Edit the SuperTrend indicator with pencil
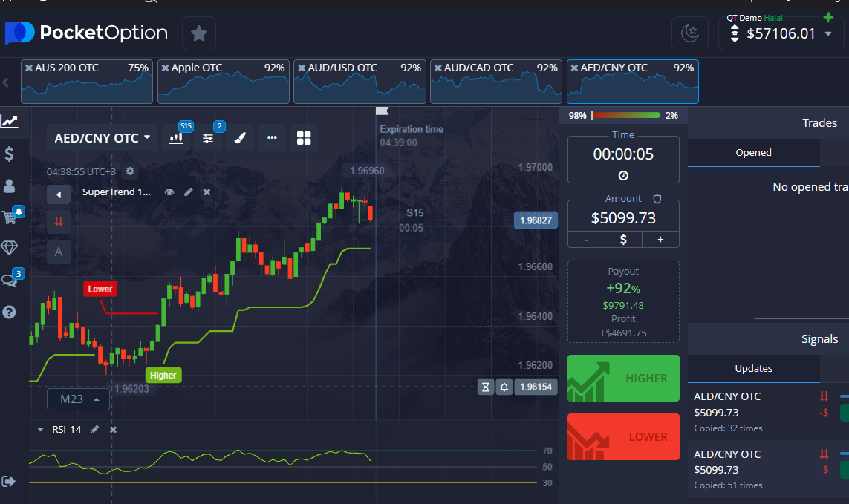 click(x=189, y=192)
